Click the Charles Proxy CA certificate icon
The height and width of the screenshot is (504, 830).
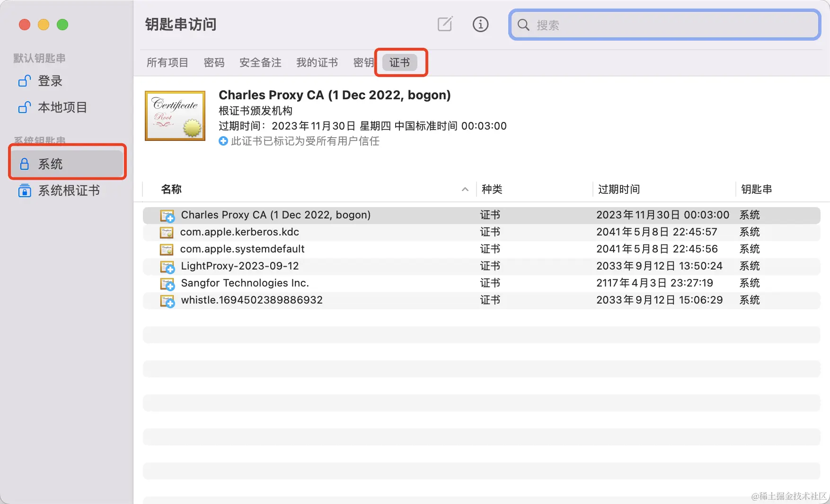(167, 216)
